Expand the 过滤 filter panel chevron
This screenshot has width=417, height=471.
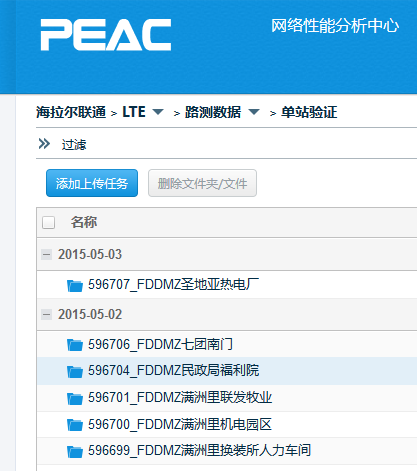(x=44, y=144)
